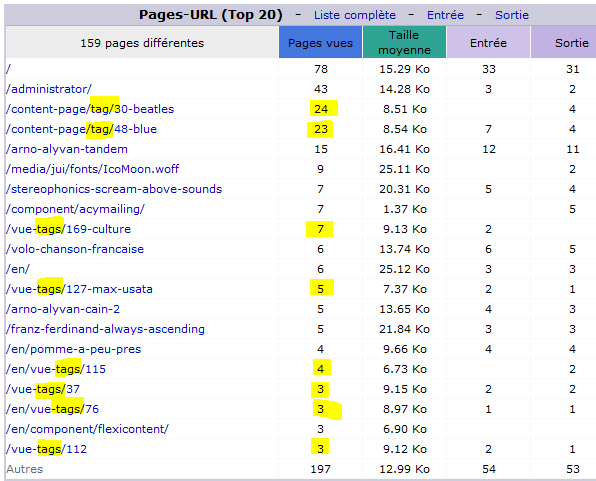Open the /content-page/tag/30-beatles link
This screenshot has height=481, width=596.
tap(90, 109)
